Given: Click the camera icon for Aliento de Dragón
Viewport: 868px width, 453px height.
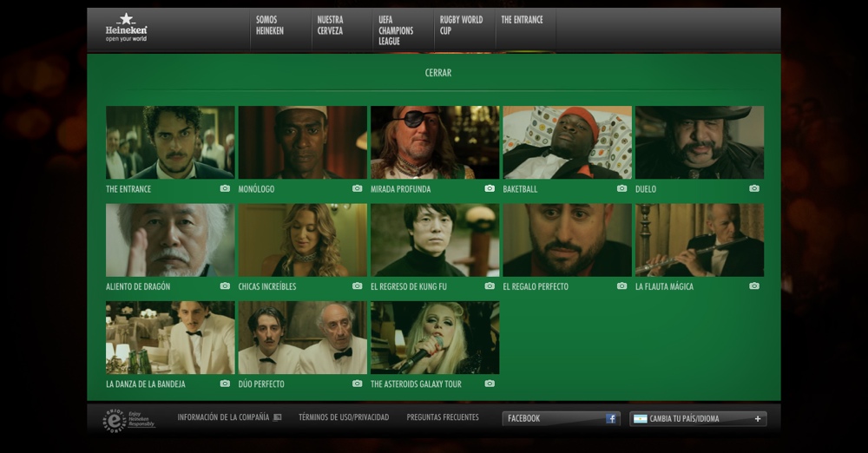Looking at the screenshot, I should [225, 286].
